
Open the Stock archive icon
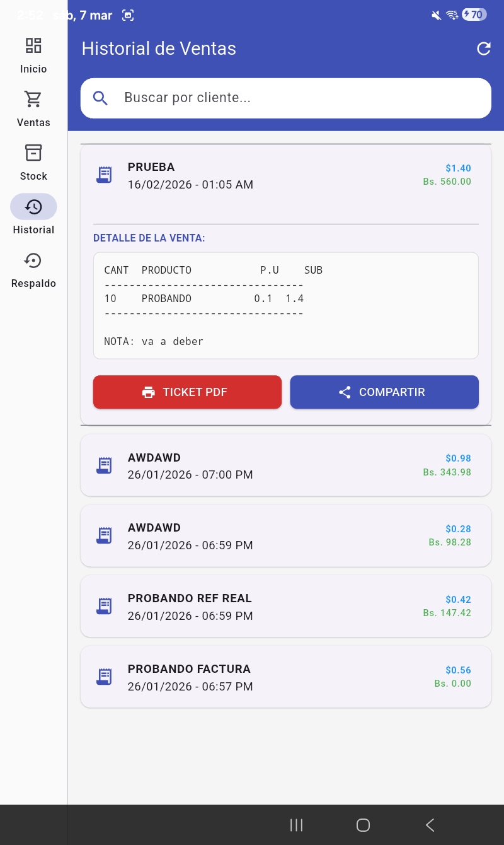click(33, 153)
